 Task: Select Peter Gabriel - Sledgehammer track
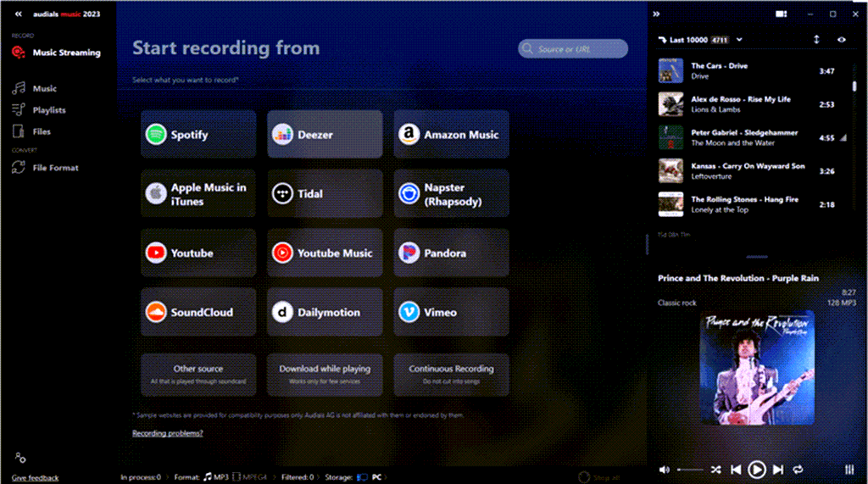753,137
